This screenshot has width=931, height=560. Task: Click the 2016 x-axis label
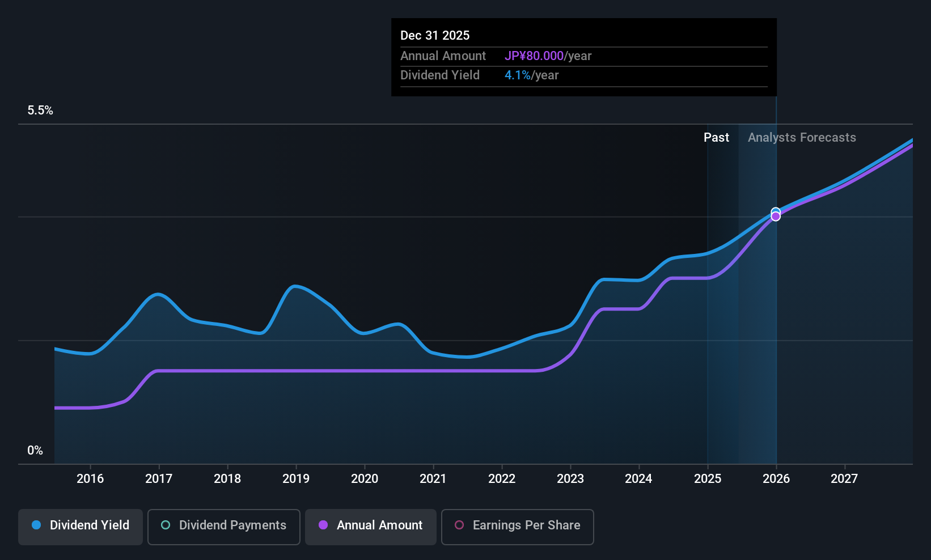(90, 479)
